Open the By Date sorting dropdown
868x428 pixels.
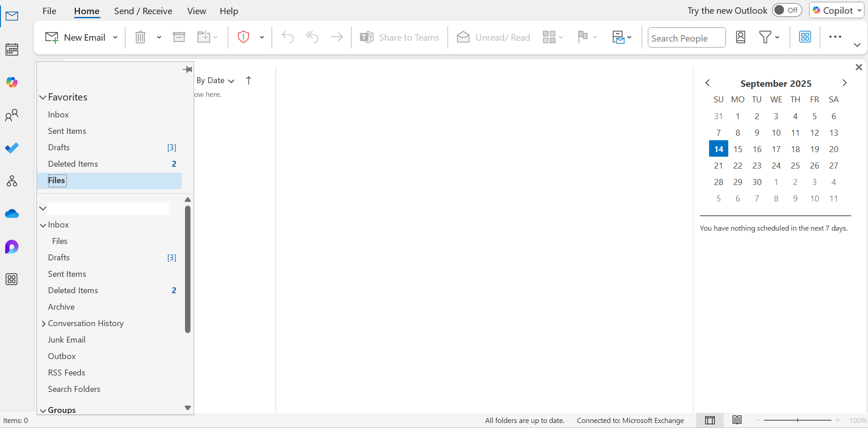[215, 80]
